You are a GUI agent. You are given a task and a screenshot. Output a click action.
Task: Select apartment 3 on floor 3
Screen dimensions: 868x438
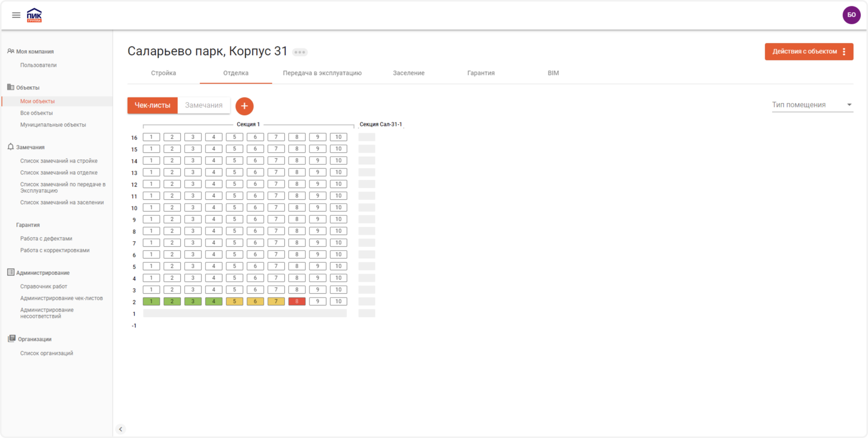[193, 290]
